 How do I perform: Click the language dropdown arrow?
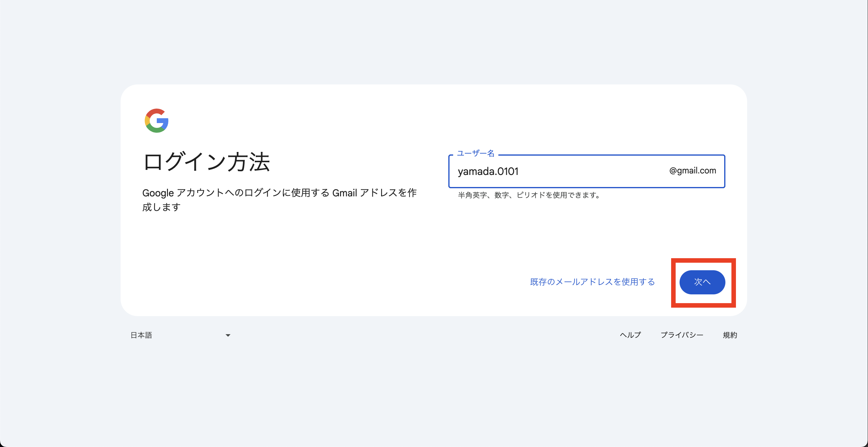[x=228, y=335]
